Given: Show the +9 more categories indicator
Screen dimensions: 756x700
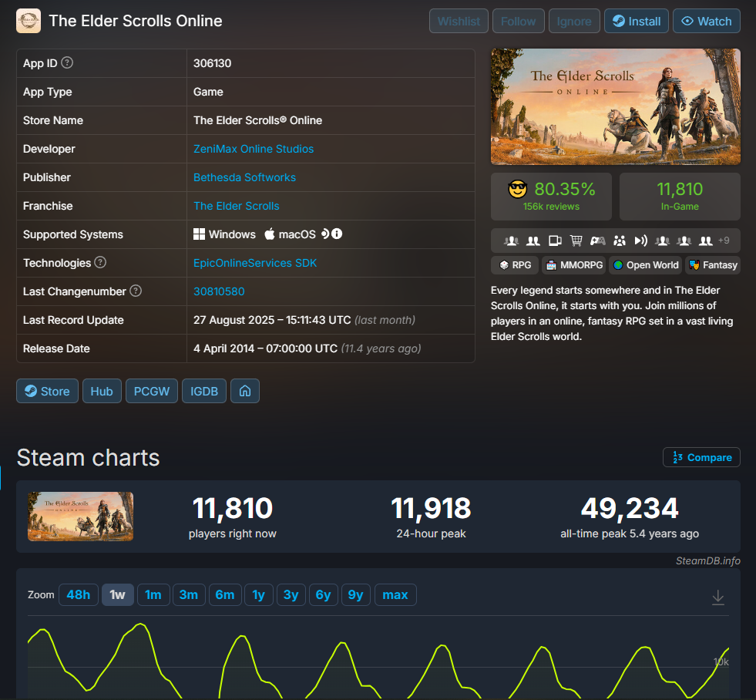Looking at the screenshot, I should (724, 241).
